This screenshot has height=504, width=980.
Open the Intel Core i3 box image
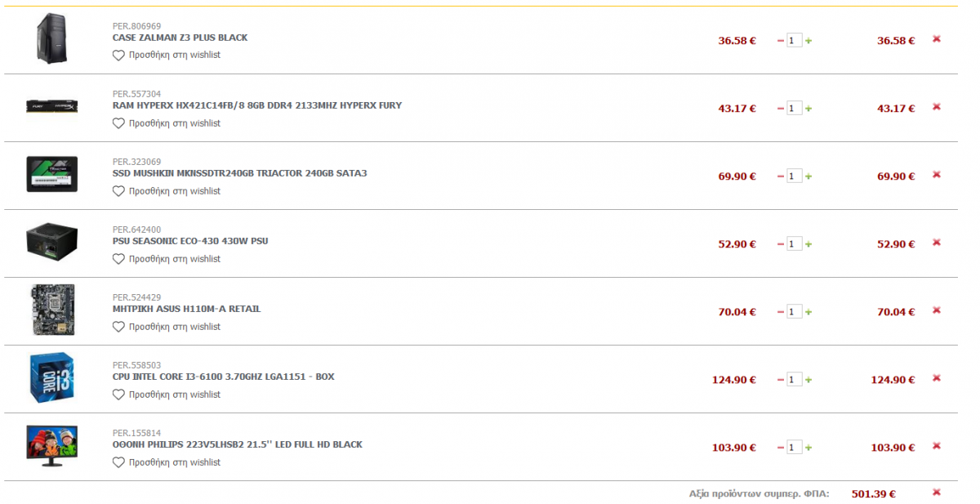point(53,377)
